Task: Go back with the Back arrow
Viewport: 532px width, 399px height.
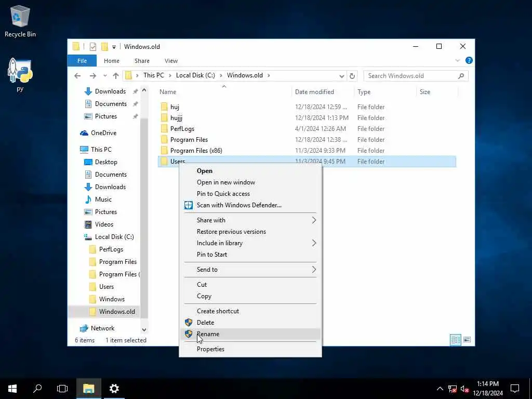Action: pos(77,76)
